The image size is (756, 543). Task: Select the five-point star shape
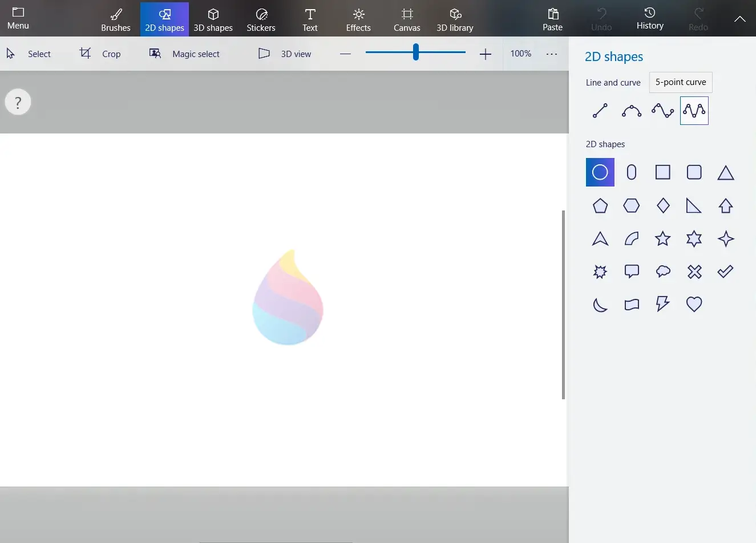click(x=662, y=239)
